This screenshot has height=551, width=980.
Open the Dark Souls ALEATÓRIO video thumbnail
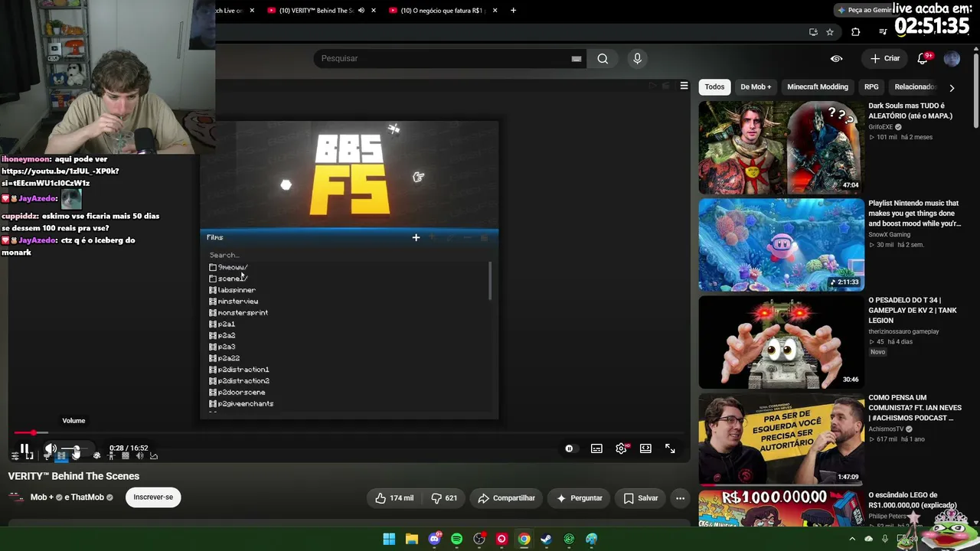click(781, 148)
